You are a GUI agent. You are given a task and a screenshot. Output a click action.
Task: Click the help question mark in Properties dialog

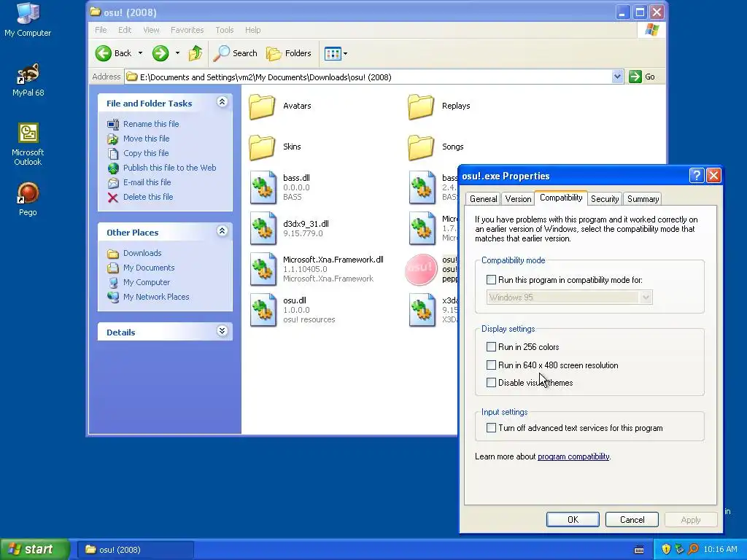tap(697, 176)
